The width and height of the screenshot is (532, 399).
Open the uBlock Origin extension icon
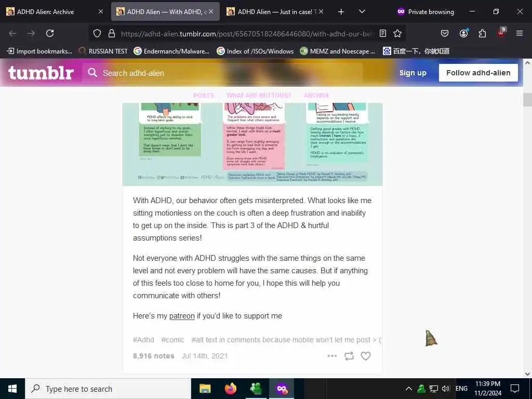click(501, 33)
